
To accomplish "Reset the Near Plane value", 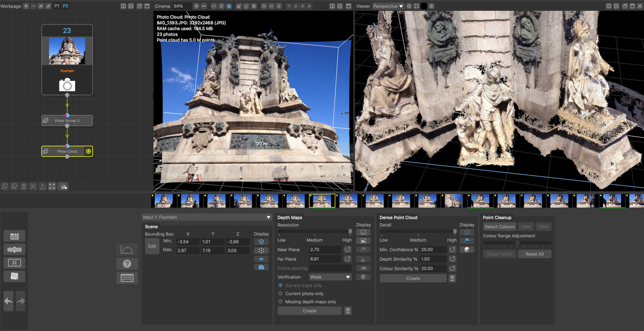I will 348,250.
